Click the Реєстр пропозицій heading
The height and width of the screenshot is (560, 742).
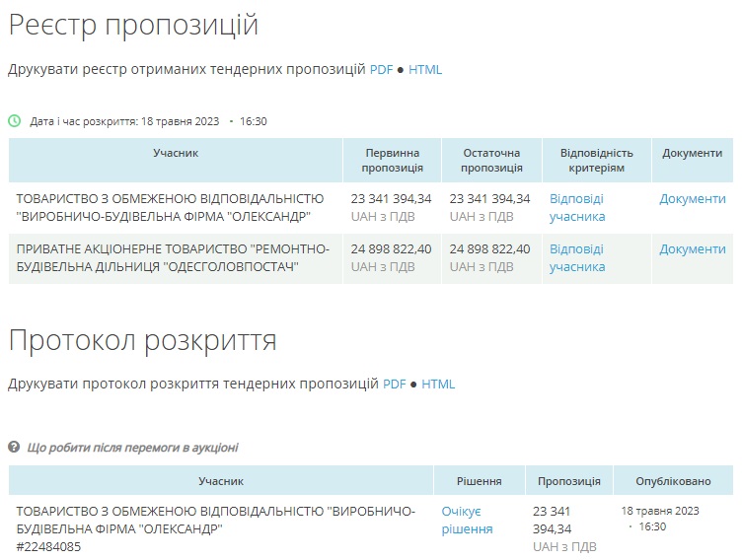(x=133, y=26)
